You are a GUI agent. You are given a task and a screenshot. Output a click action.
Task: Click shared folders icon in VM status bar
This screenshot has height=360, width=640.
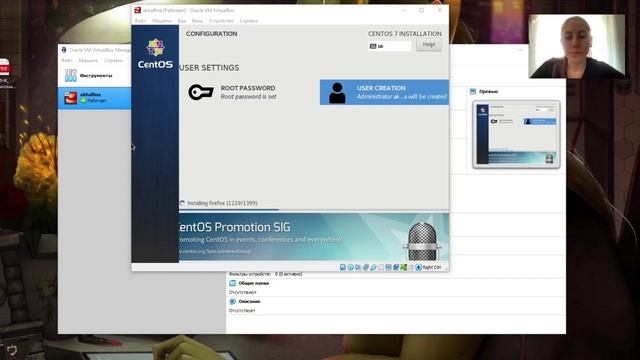coord(381,267)
